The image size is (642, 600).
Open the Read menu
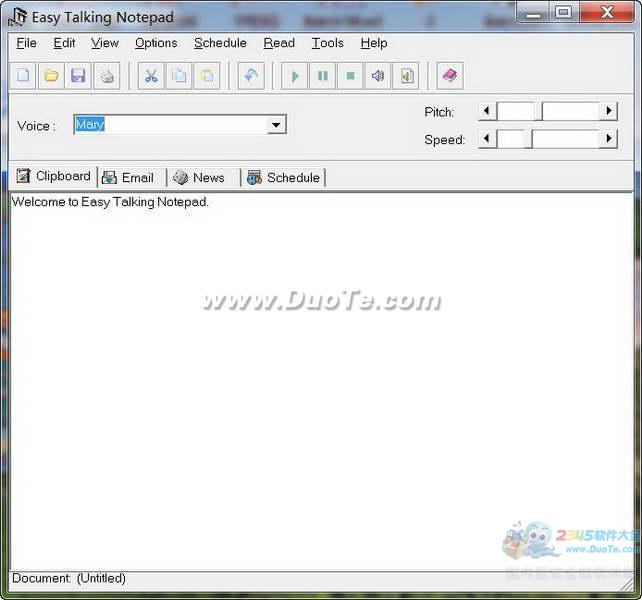[x=279, y=43]
